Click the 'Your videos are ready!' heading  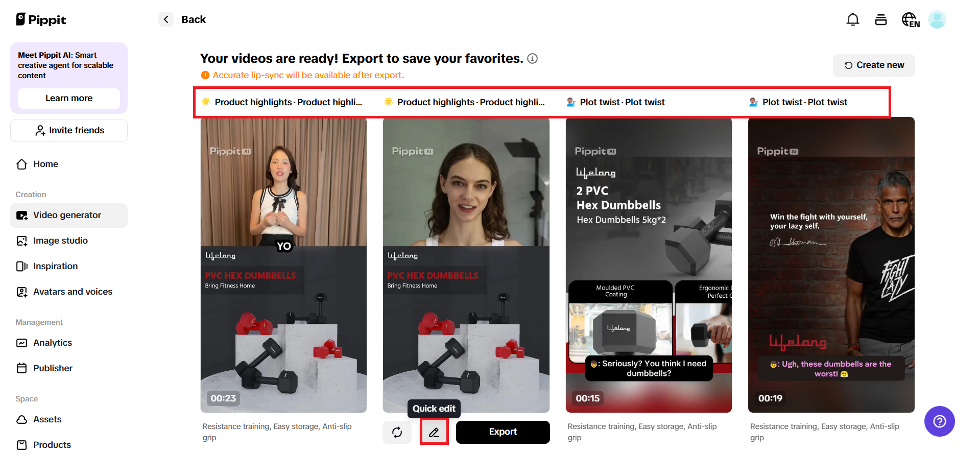click(x=362, y=59)
